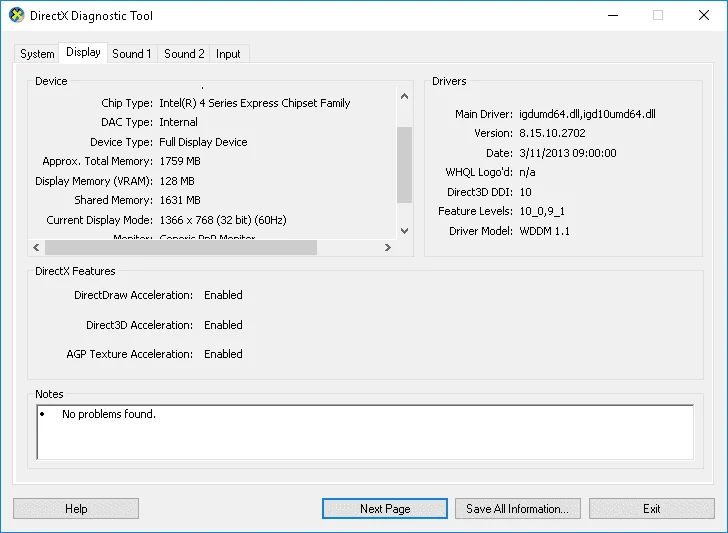Click Device list scroll left arrow
Viewport: 728px width, 533px height.
click(36, 247)
